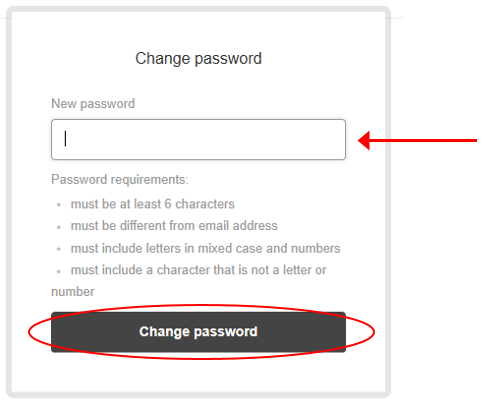Click the 'must be at least 6 characters' requirement
The width and height of the screenshot is (493, 405).
[x=153, y=204]
